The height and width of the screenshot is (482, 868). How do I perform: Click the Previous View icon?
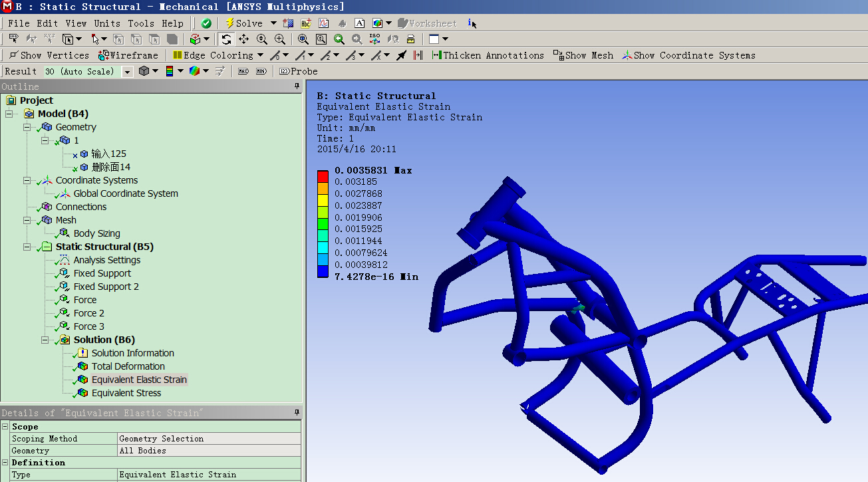tap(339, 39)
